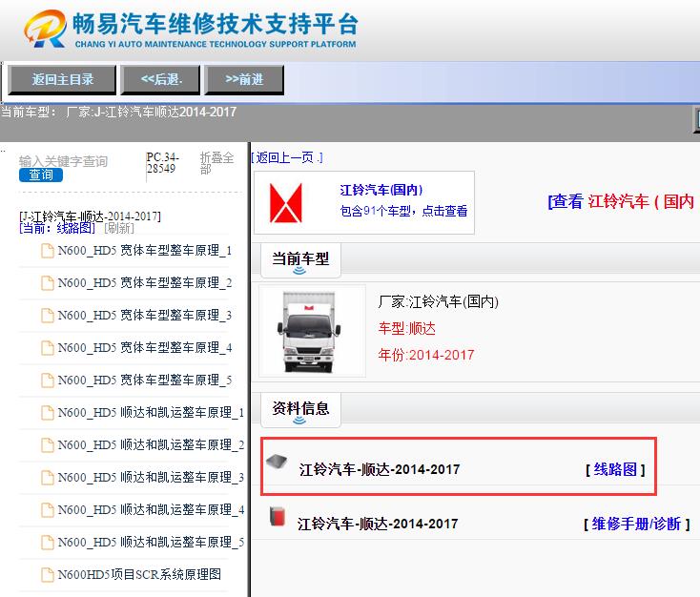Click file icon for 宽体车型整车原理_2

(x=48, y=283)
